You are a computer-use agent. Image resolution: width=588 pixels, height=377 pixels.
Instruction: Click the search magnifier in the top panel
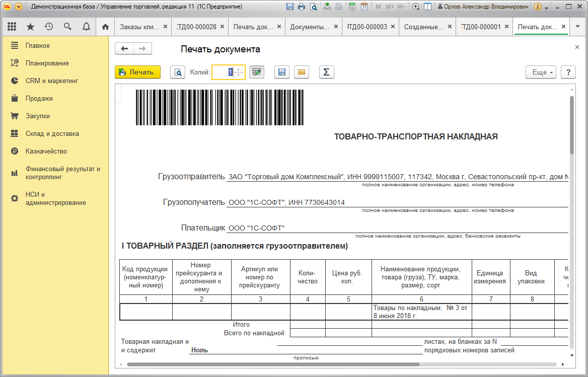pyautogui.click(x=67, y=27)
